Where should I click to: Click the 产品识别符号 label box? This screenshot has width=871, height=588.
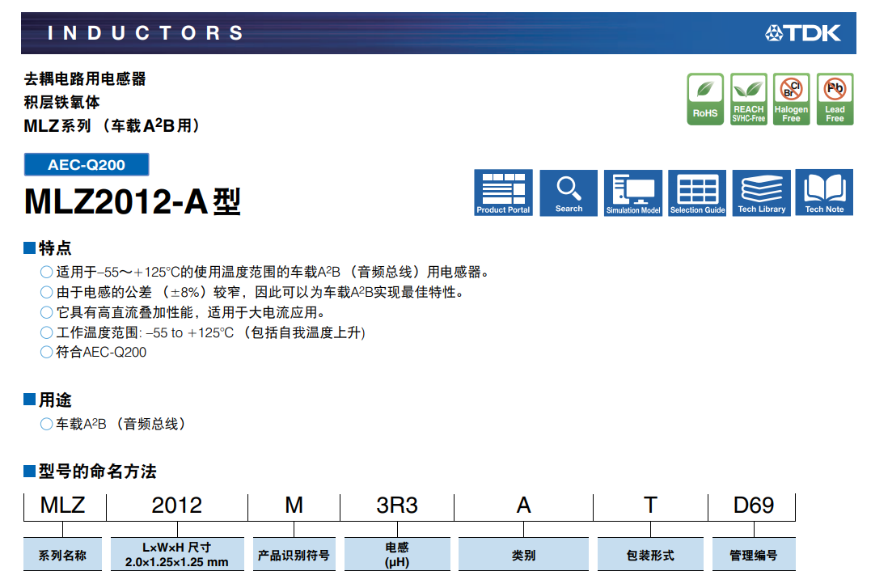[294, 554]
